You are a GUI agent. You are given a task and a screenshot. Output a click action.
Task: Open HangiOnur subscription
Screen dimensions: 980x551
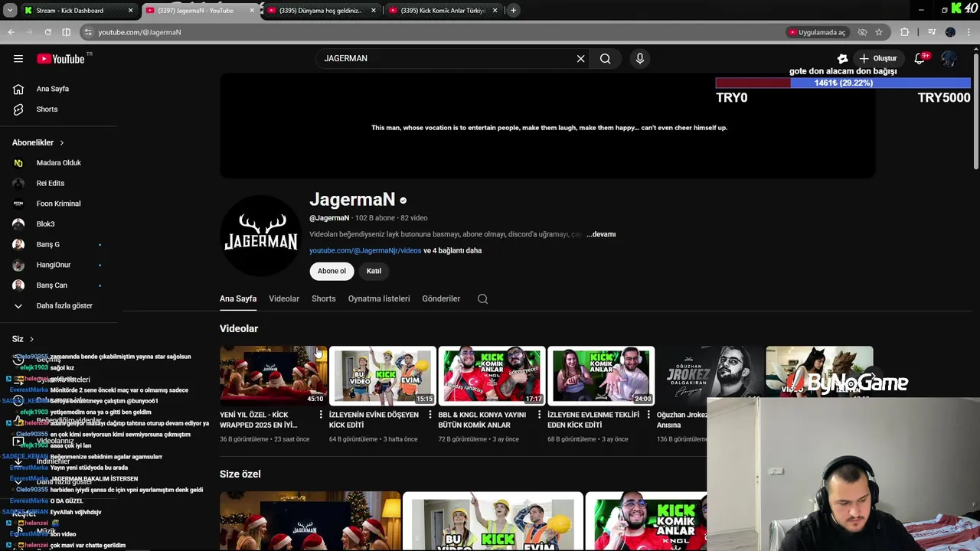[x=54, y=265]
